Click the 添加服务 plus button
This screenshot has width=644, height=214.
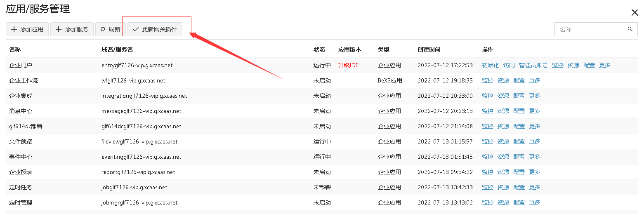pos(72,29)
